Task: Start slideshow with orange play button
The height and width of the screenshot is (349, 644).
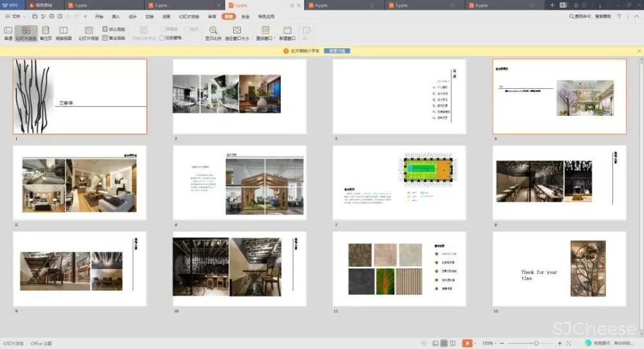Action: pyautogui.click(x=467, y=343)
